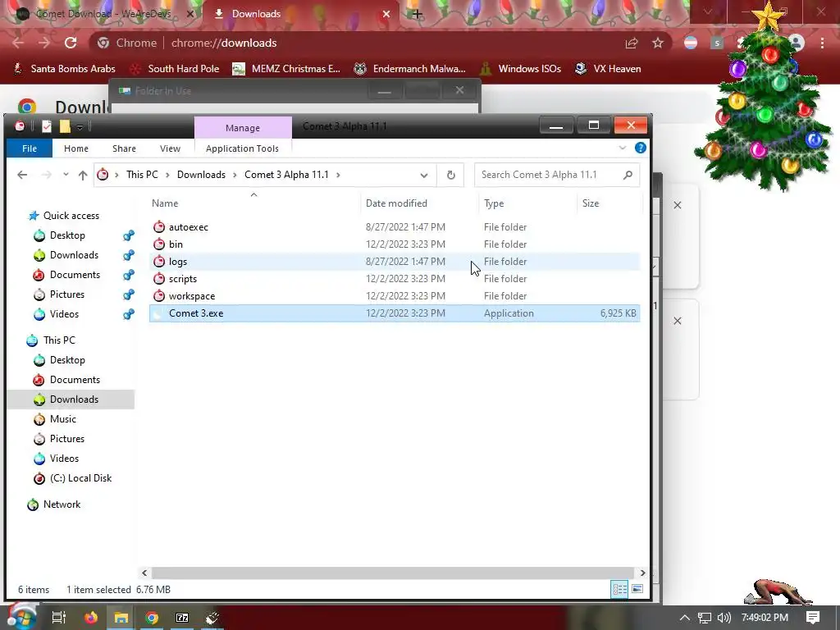Click Properties icon in Explorer title bar

(47, 126)
